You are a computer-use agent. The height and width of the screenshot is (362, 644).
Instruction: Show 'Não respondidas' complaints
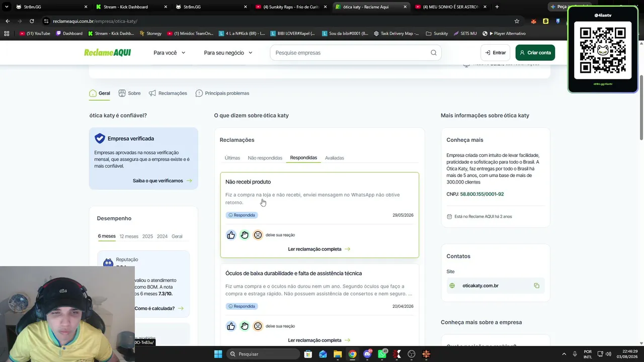(x=265, y=158)
